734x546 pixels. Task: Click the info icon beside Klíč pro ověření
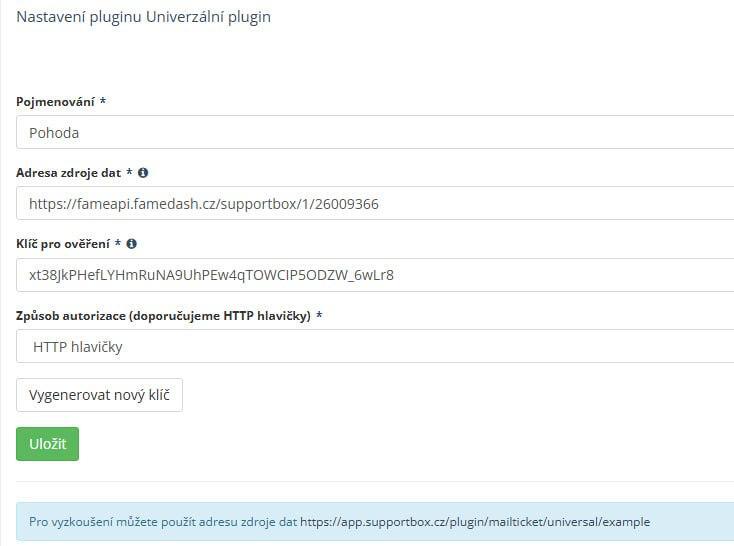pyautogui.click(x=132, y=243)
